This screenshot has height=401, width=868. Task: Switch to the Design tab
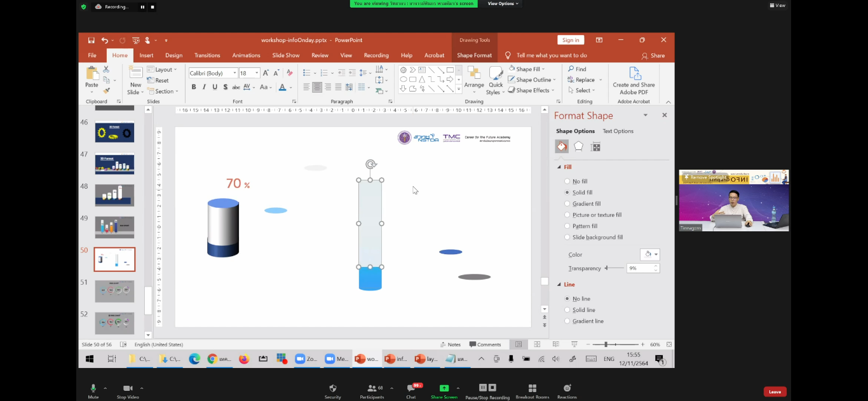coord(173,55)
